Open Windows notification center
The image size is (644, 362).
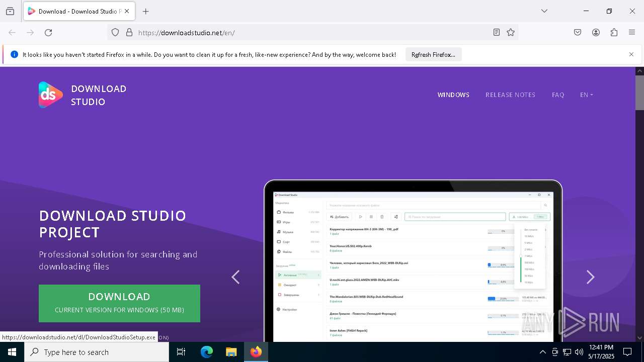click(x=627, y=352)
